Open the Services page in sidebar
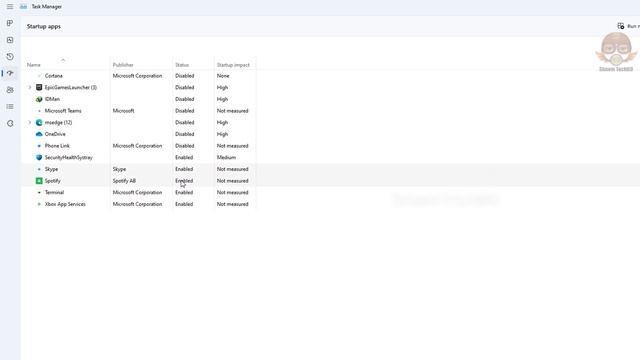Image resolution: width=640 pixels, height=360 pixels. click(10, 123)
